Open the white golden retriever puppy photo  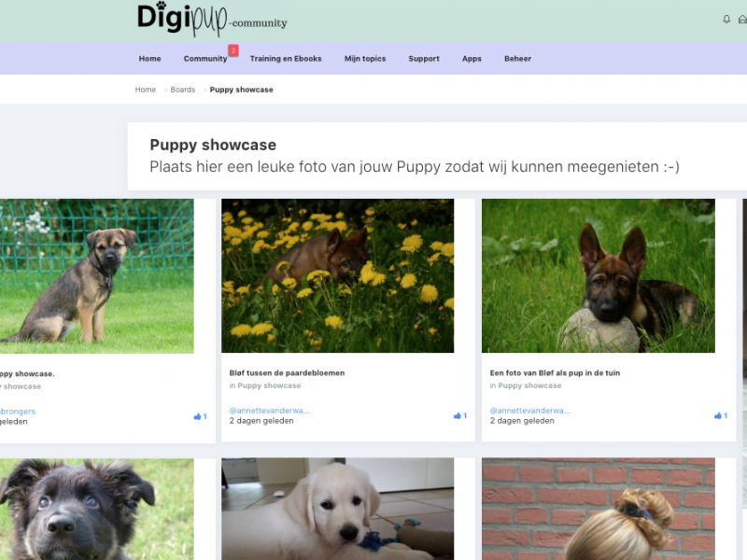point(337,509)
